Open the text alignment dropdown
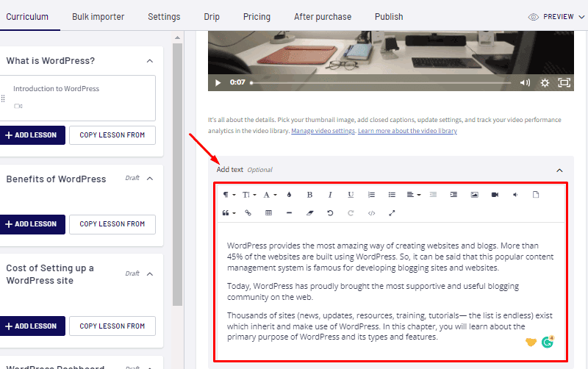Viewport: 588px width, 369px height. click(414, 195)
